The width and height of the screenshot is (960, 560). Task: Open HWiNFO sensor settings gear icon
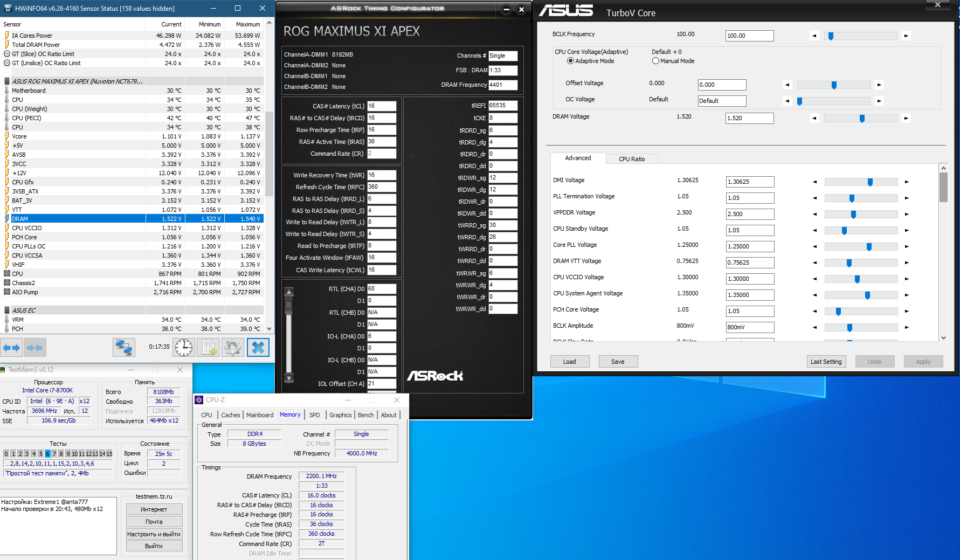[x=233, y=348]
